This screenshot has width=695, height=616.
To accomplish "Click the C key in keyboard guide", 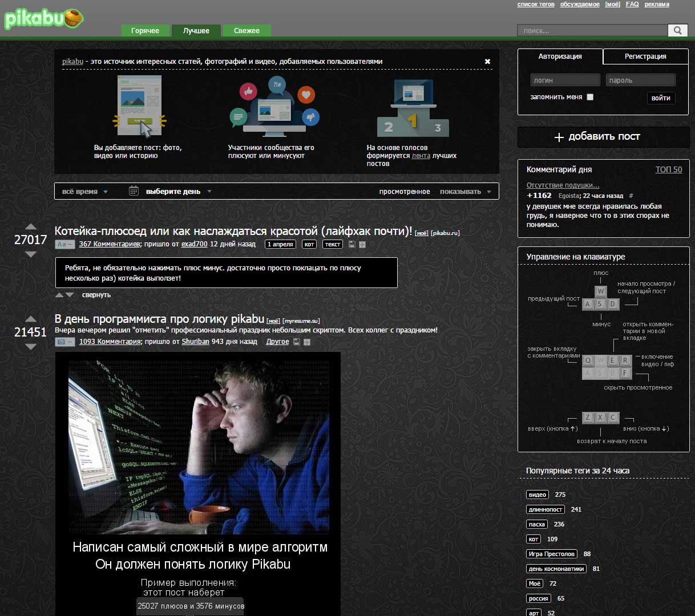I will coord(613,418).
